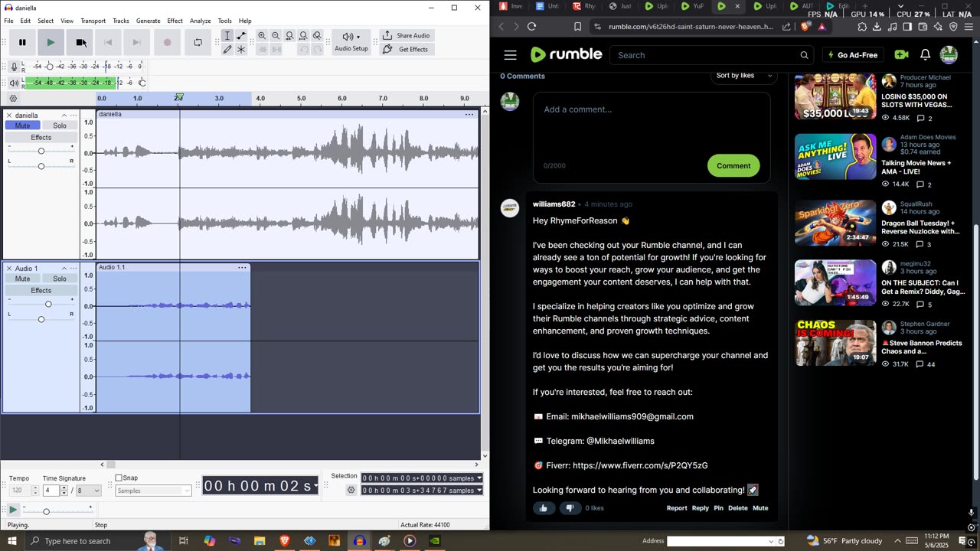Like the williams682 comment
This screenshot has height=551, width=980.
(x=544, y=508)
